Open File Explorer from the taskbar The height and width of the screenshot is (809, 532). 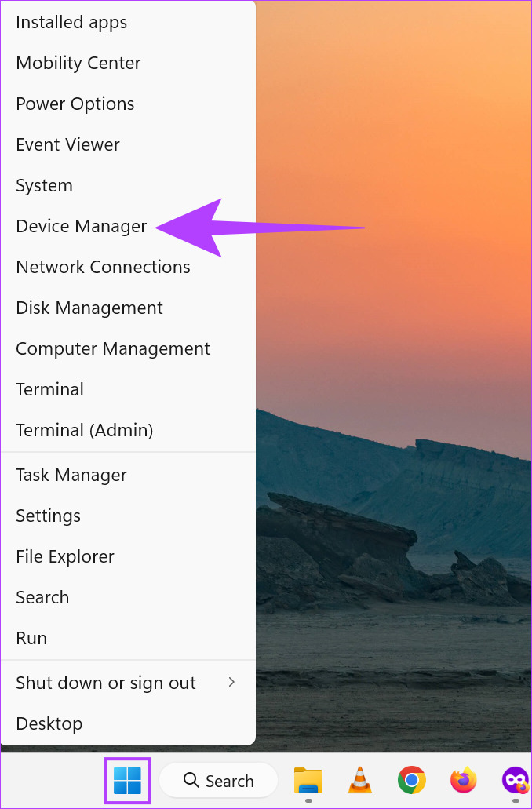pyautogui.click(x=308, y=780)
